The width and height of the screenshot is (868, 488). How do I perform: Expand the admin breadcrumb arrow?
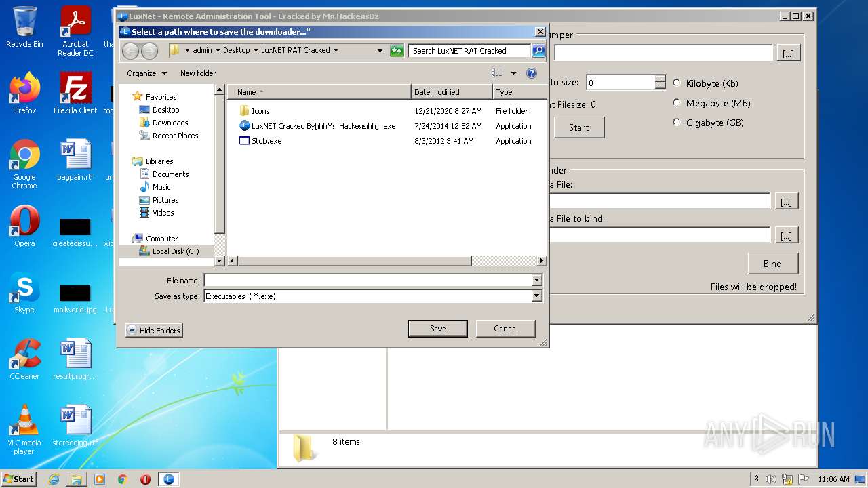[x=217, y=50]
